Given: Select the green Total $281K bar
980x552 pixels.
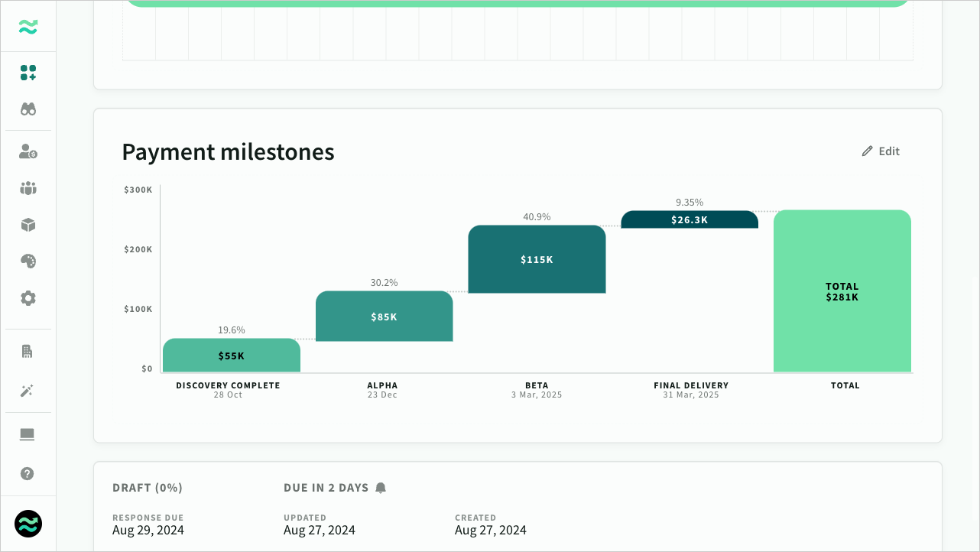Looking at the screenshot, I should point(842,291).
